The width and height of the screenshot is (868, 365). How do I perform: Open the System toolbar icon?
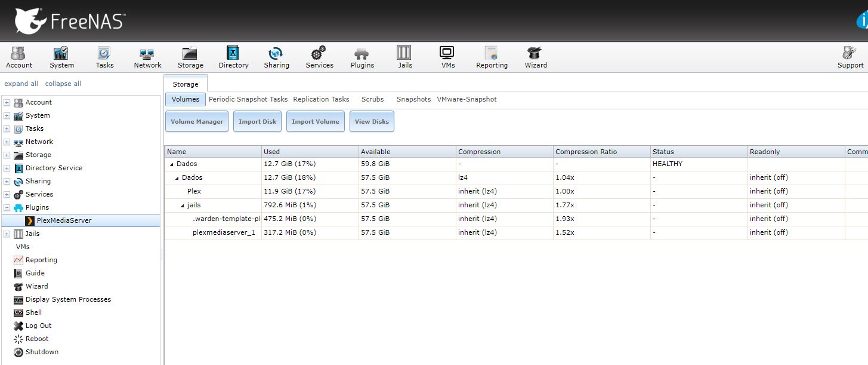(61, 57)
